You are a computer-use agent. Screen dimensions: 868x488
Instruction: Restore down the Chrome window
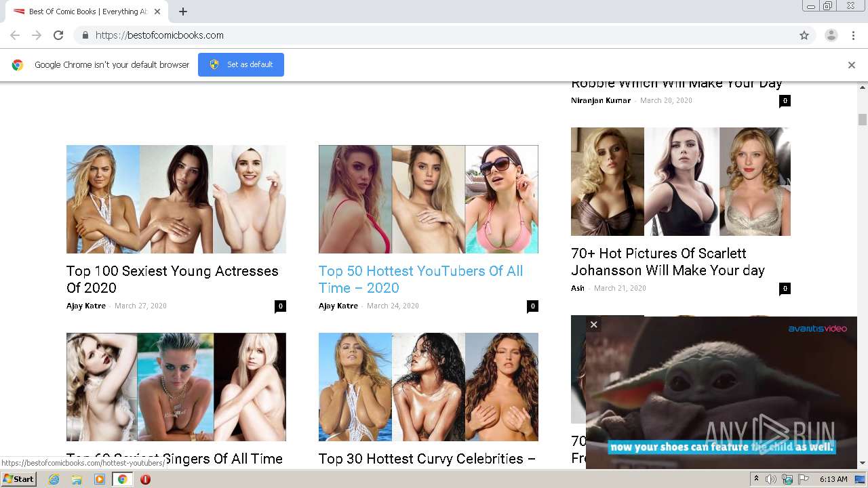point(828,6)
